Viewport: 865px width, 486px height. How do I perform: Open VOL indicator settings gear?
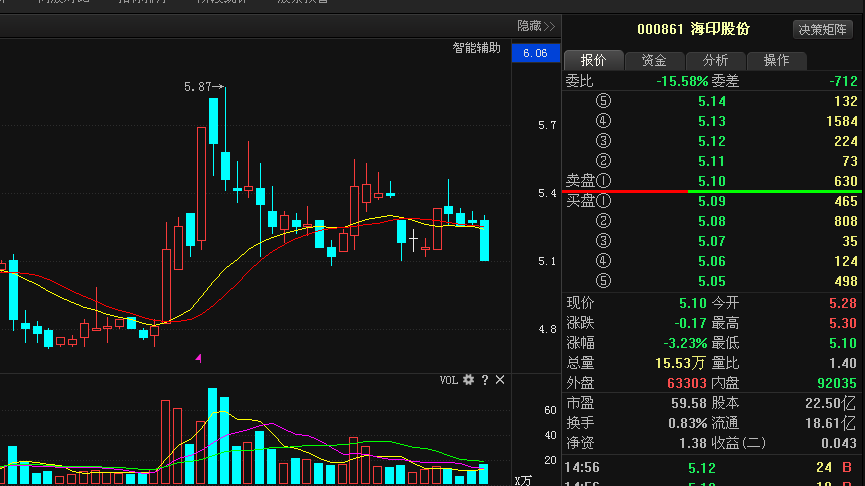pos(468,380)
